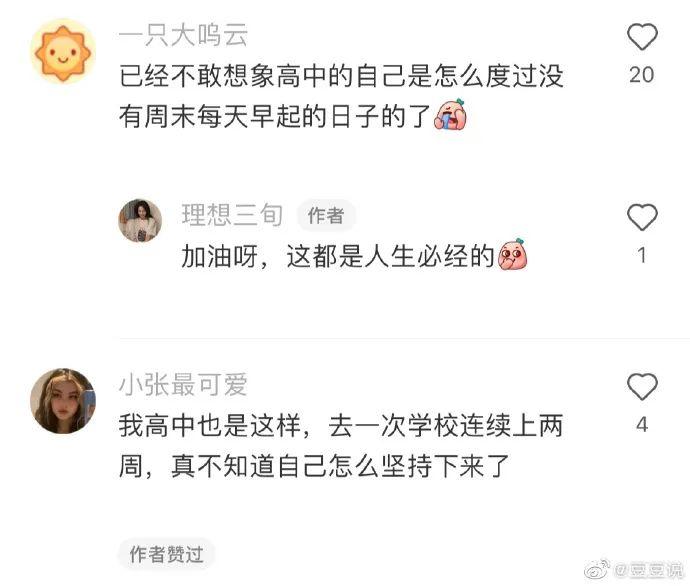Click the Weibo logo in the watermark
The image size is (690, 586).
click(597, 569)
